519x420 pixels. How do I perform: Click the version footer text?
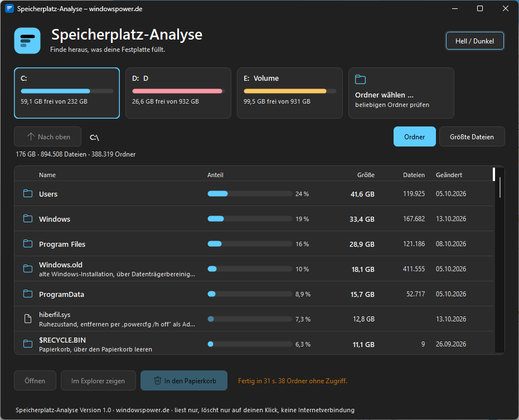185,410
